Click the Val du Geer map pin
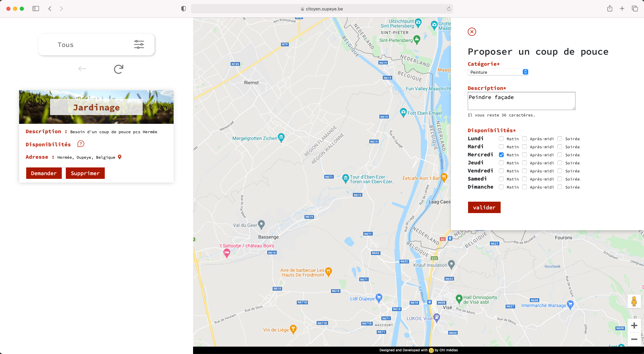 pyautogui.click(x=262, y=224)
